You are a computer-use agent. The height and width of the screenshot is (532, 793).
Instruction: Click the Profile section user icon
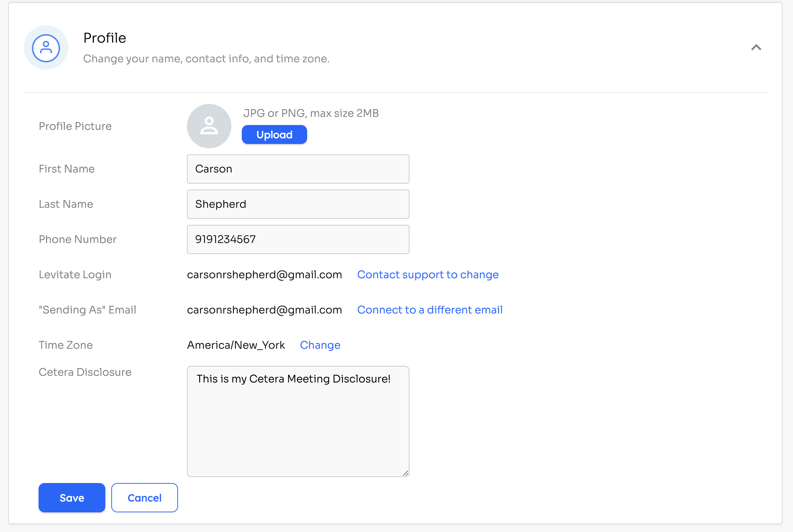coord(46,48)
